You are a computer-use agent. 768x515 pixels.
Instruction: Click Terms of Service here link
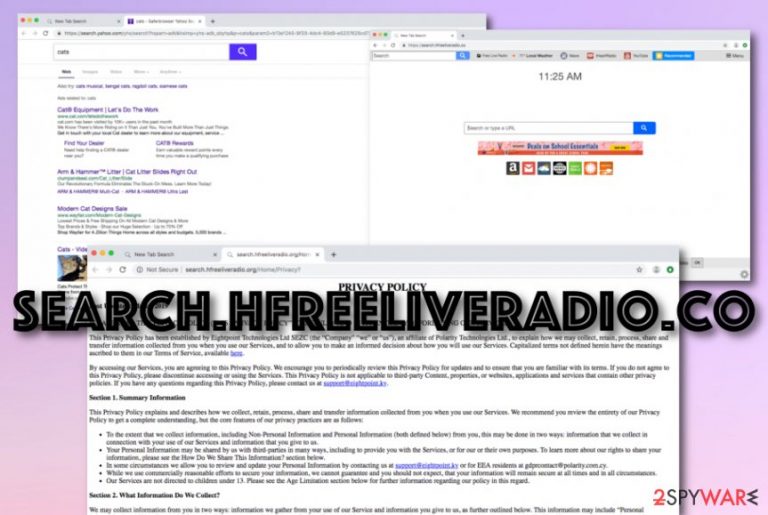[x=236, y=353]
